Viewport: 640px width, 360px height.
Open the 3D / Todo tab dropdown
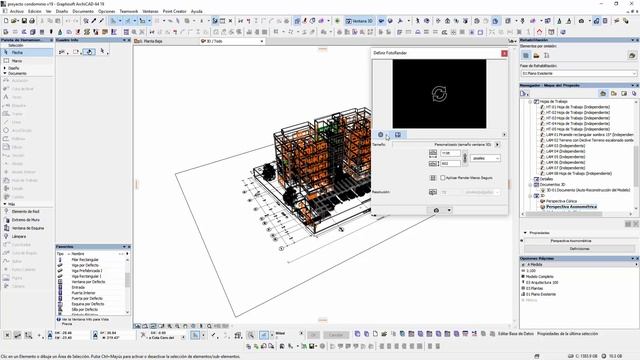pyautogui.click(x=262, y=41)
